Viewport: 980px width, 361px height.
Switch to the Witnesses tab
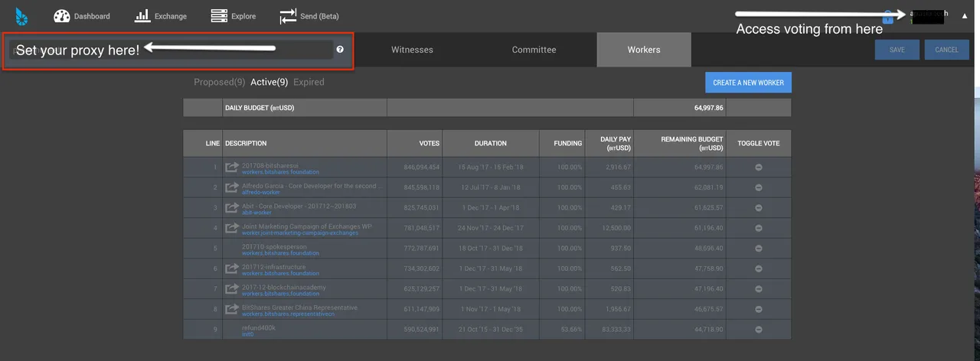click(x=412, y=50)
